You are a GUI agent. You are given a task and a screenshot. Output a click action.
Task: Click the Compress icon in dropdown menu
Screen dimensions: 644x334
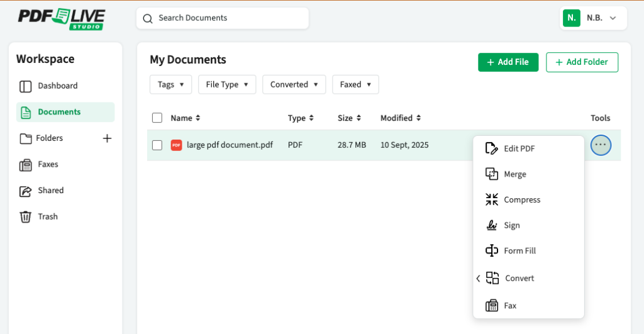(x=492, y=200)
